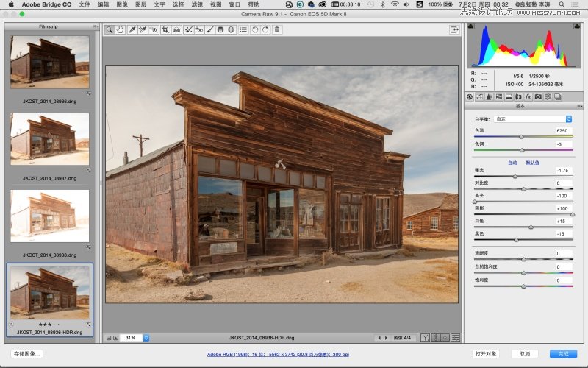Activate the Crop tool
The height and width of the screenshot is (368, 588).
165,29
